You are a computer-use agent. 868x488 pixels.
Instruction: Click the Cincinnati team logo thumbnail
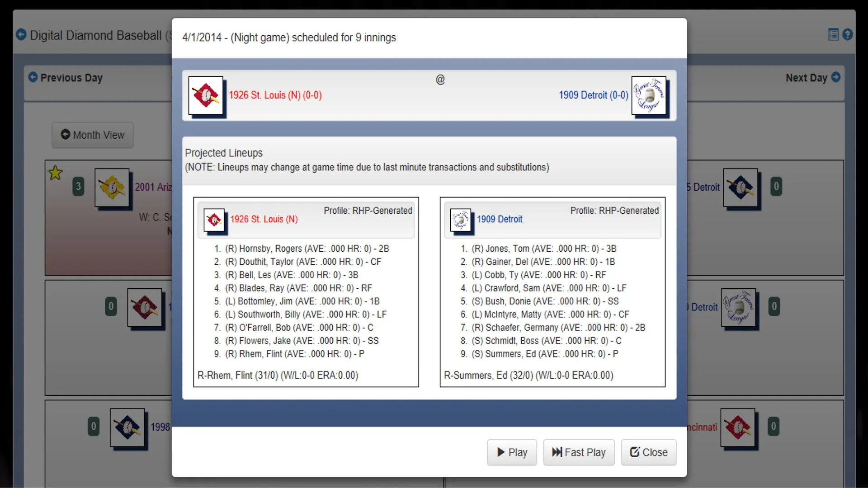click(x=738, y=427)
